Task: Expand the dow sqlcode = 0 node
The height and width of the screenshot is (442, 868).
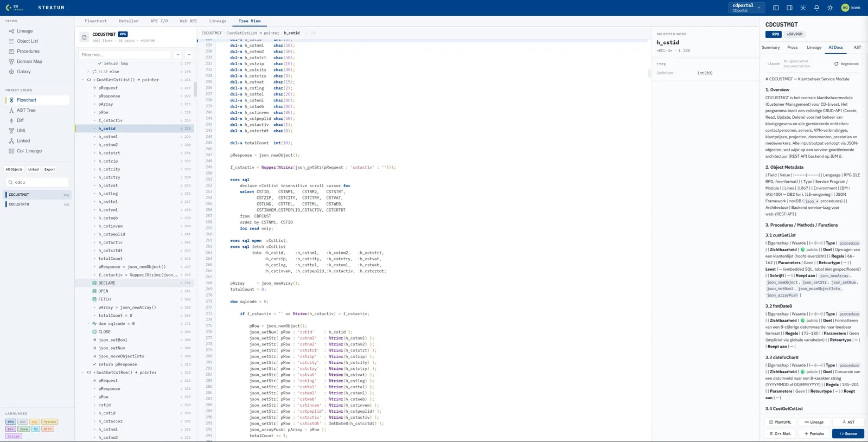Action: click(x=88, y=324)
